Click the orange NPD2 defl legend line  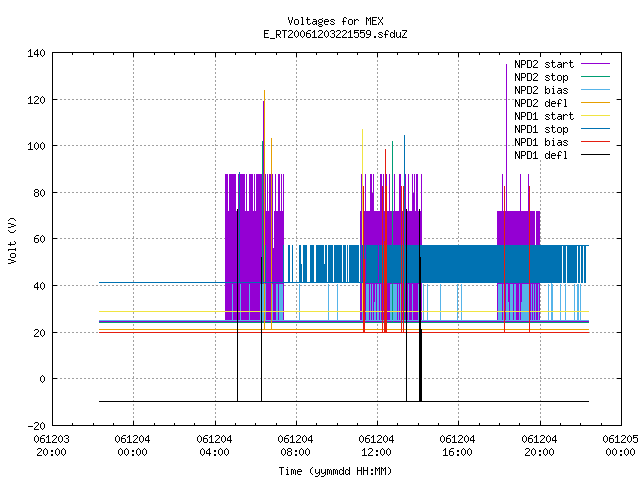(x=596, y=103)
